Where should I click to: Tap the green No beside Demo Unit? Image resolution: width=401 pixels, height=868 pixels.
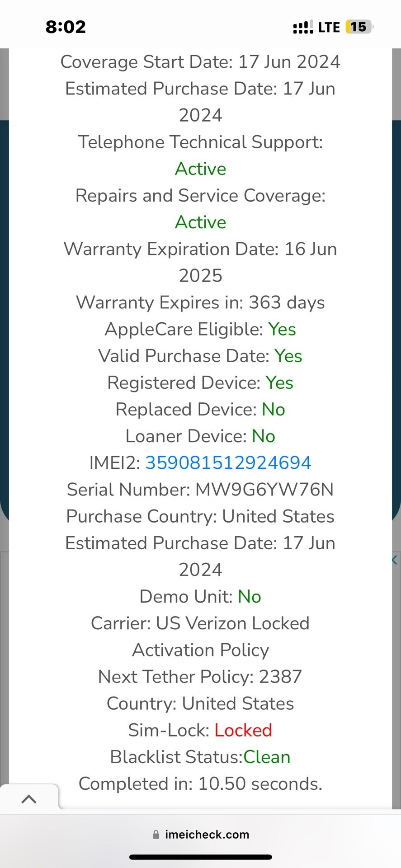click(x=250, y=596)
